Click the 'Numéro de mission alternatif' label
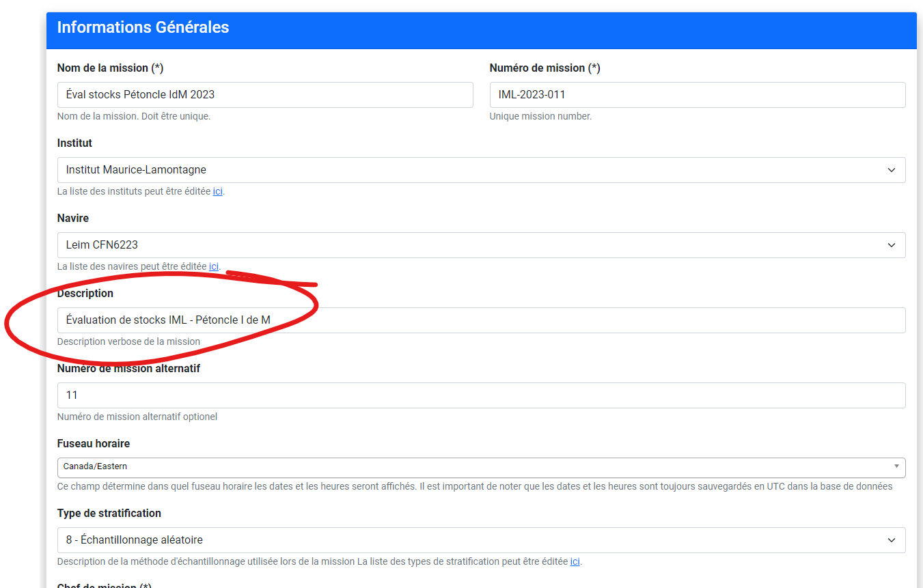Image resolution: width=923 pixels, height=588 pixels. point(128,369)
